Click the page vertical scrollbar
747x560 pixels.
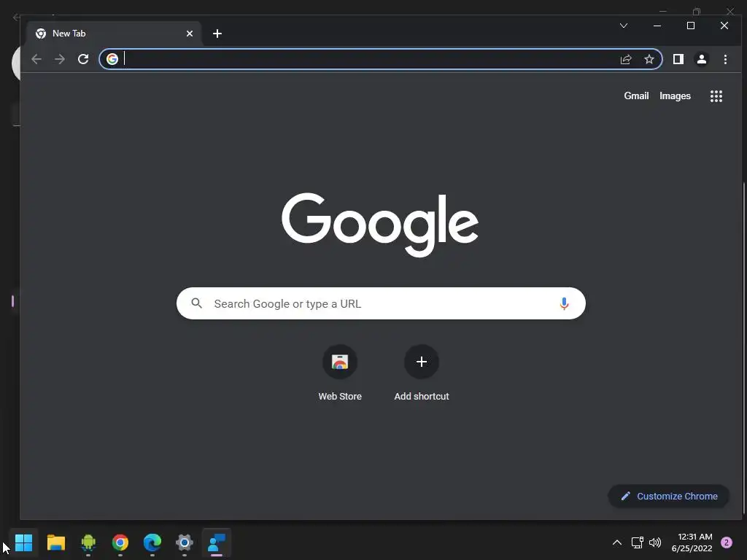[x=744, y=348]
